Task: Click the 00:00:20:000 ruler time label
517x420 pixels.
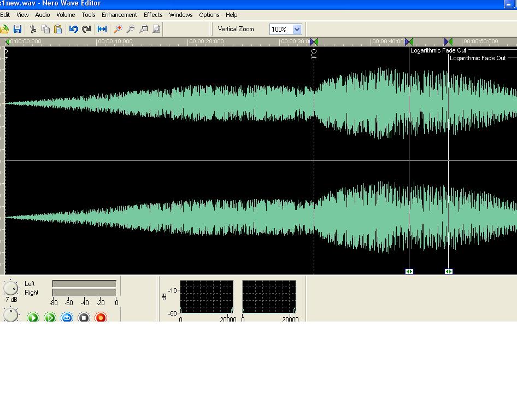Action: click(x=207, y=42)
